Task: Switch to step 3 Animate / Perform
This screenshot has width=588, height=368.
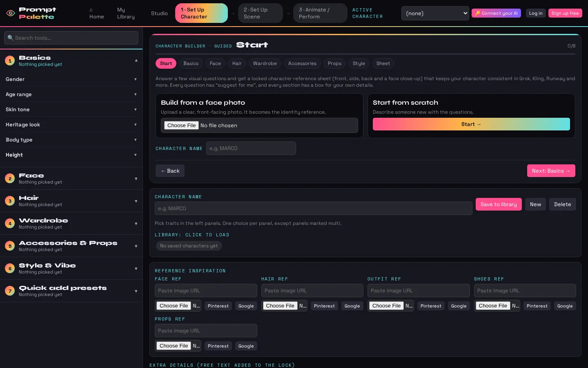Action: point(320,13)
